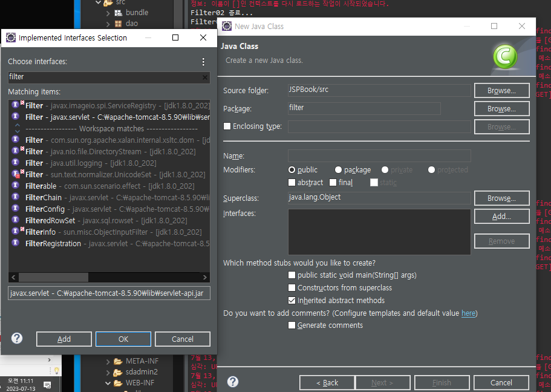
Task: Select the public modifier radio button
Action: pyautogui.click(x=292, y=170)
